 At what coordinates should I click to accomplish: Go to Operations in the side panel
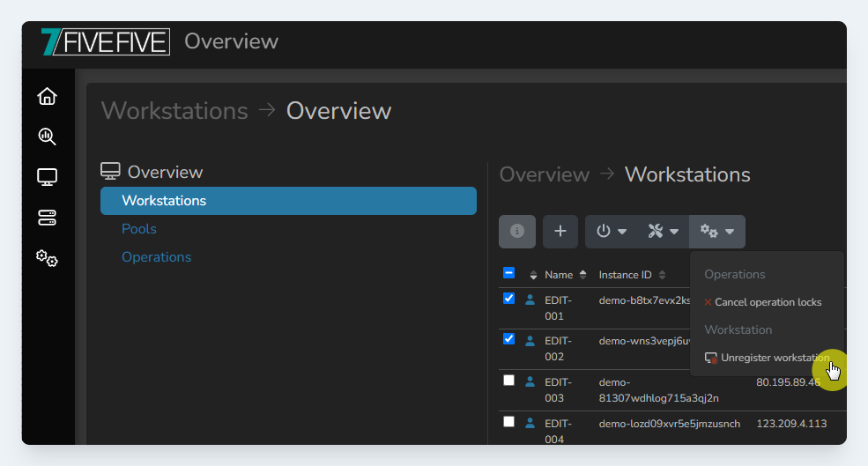click(156, 257)
